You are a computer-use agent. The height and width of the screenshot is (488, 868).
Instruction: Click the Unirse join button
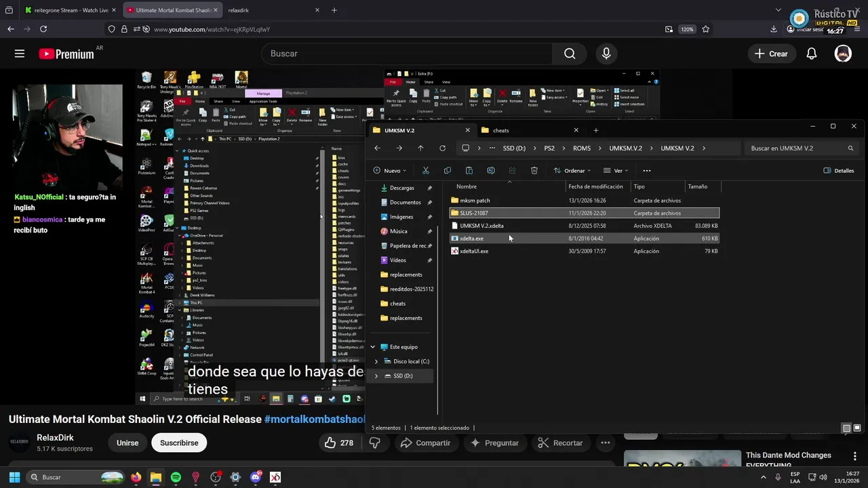point(127,443)
